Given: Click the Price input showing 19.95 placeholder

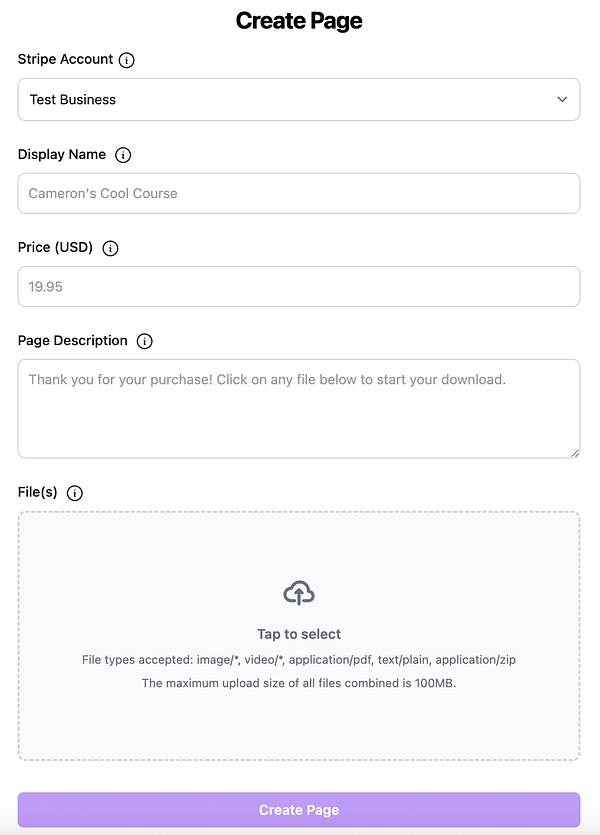Looking at the screenshot, I should point(299,286).
